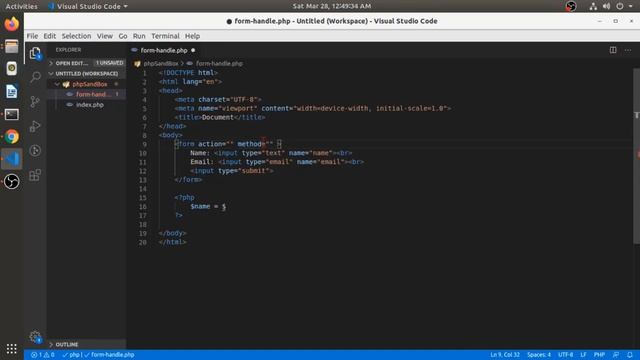
Task: Click the OBS tray icon in top bar
Action: point(571,6)
